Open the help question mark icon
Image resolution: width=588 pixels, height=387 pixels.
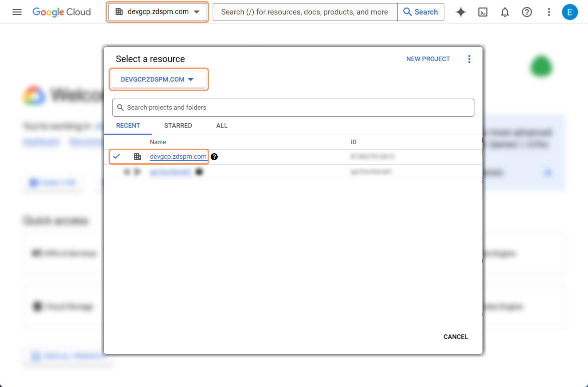526,12
